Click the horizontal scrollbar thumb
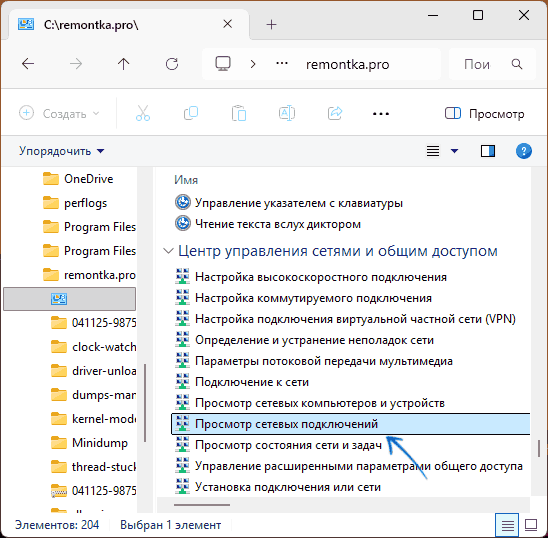Screen dimensions: 548x538 (x=202, y=505)
